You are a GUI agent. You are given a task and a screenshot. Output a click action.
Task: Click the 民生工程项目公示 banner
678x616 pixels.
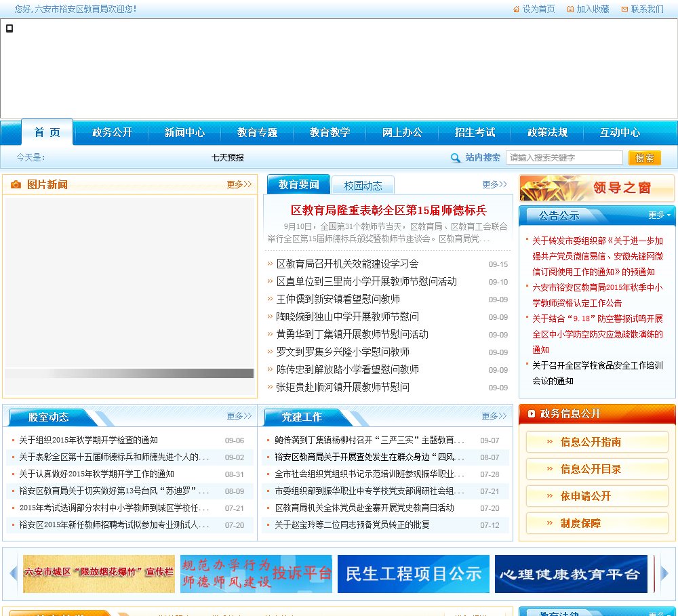click(x=414, y=573)
